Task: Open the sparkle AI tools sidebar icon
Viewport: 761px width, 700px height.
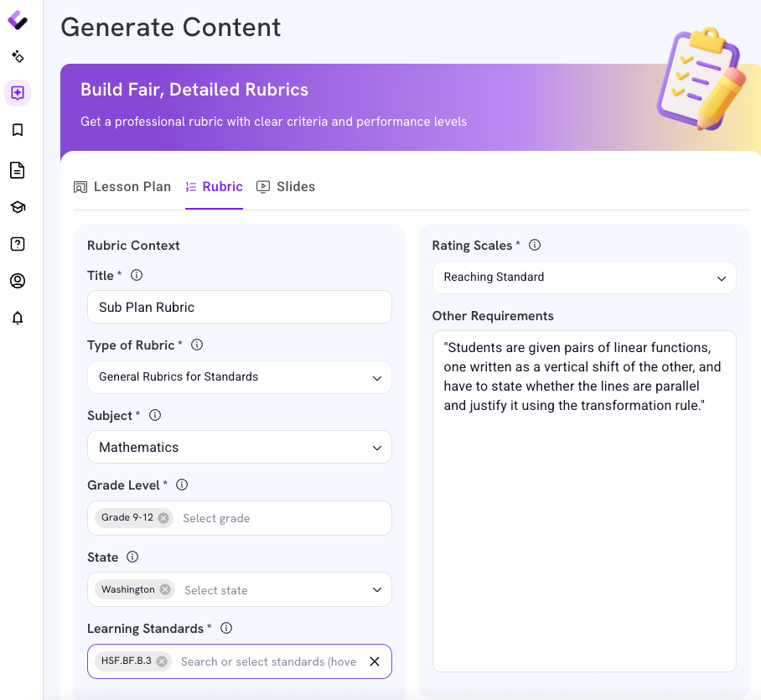Action: pos(18,57)
